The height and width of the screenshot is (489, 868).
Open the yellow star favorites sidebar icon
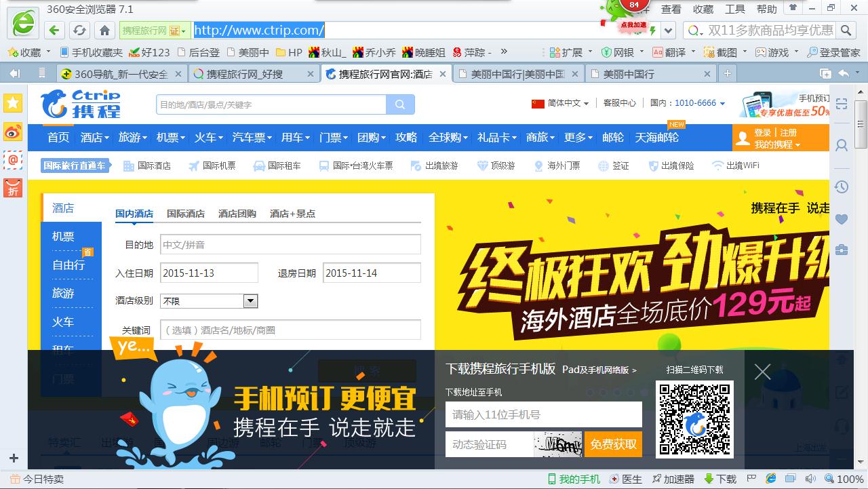point(13,102)
